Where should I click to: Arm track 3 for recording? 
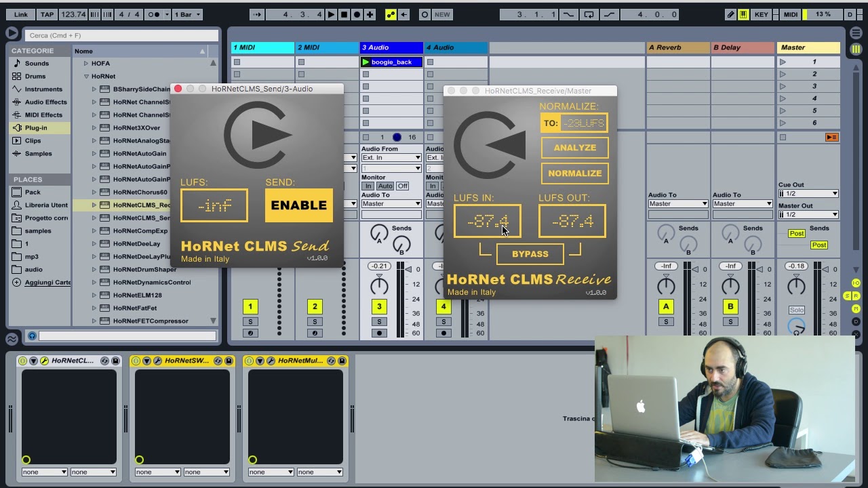(x=379, y=333)
